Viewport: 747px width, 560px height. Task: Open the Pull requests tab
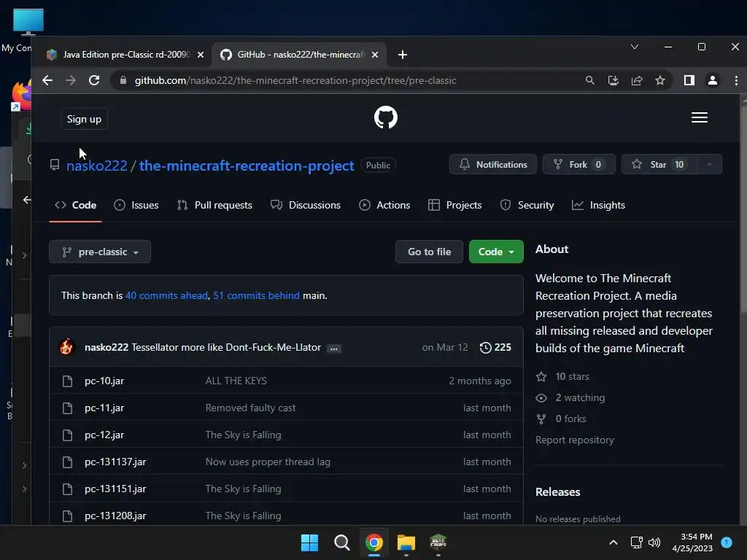pyautogui.click(x=214, y=205)
